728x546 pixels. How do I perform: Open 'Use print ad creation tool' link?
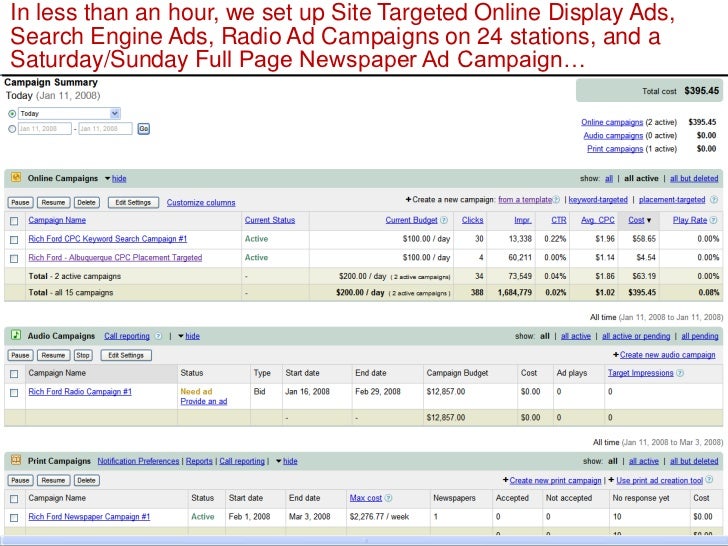pyautogui.click(x=660, y=480)
